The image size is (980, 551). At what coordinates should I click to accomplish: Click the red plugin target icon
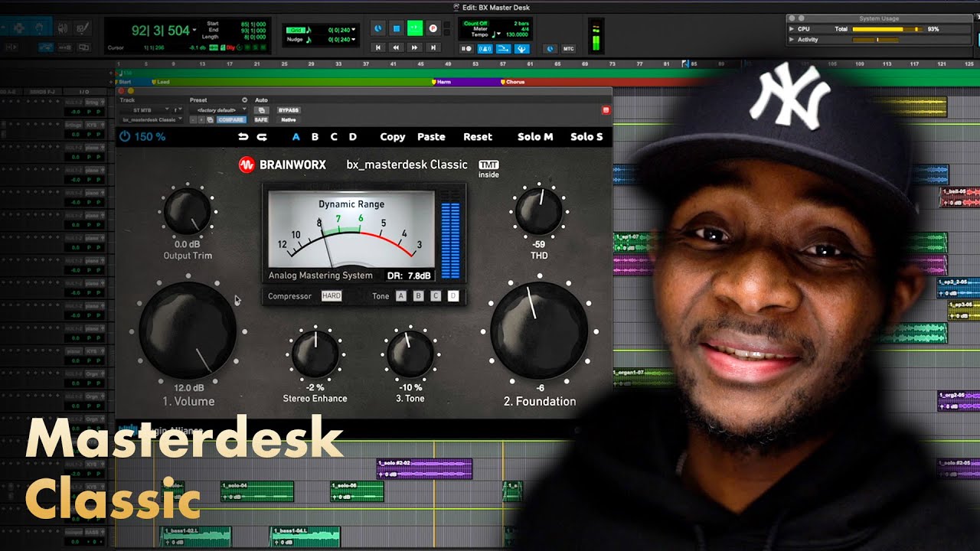click(x=606, y=110)
